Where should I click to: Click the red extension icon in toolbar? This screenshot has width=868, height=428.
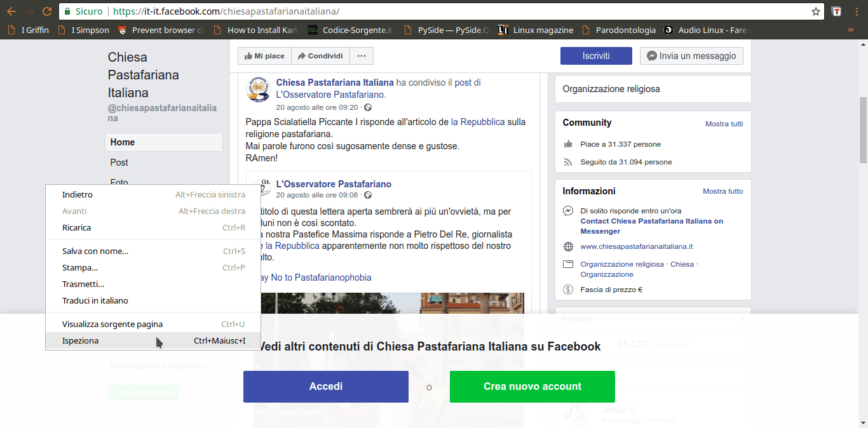click(x=837, y=11)
